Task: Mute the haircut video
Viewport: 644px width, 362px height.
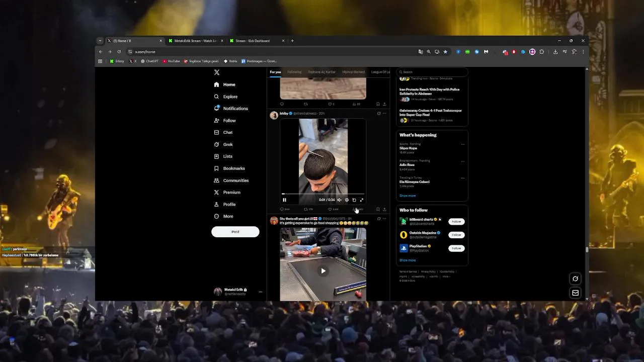Action: (x=339, y=200)
